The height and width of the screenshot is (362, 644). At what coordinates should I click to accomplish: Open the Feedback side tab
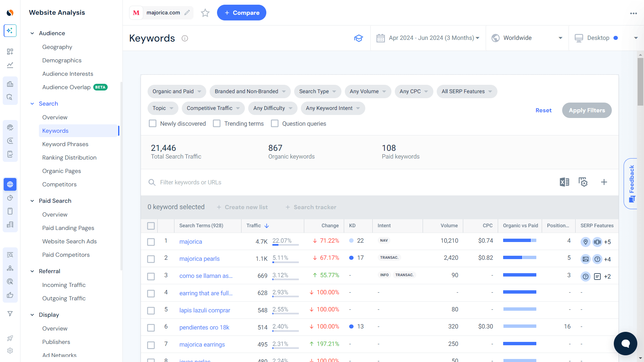tap(631, 184)
